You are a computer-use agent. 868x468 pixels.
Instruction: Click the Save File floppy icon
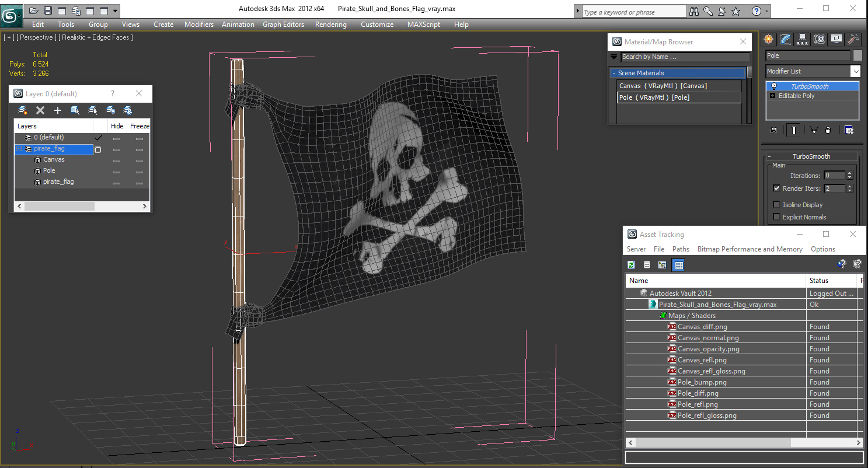[x=48, y=11]
